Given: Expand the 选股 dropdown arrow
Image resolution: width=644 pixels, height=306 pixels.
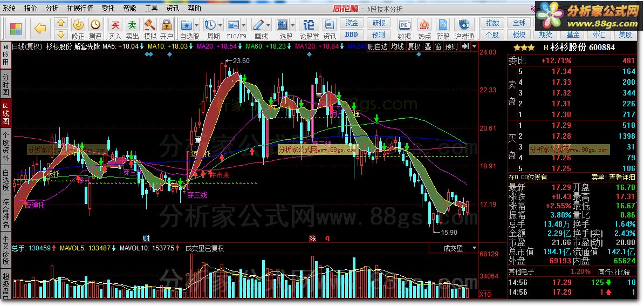Looking at the screenshot, I should point(292,25).
